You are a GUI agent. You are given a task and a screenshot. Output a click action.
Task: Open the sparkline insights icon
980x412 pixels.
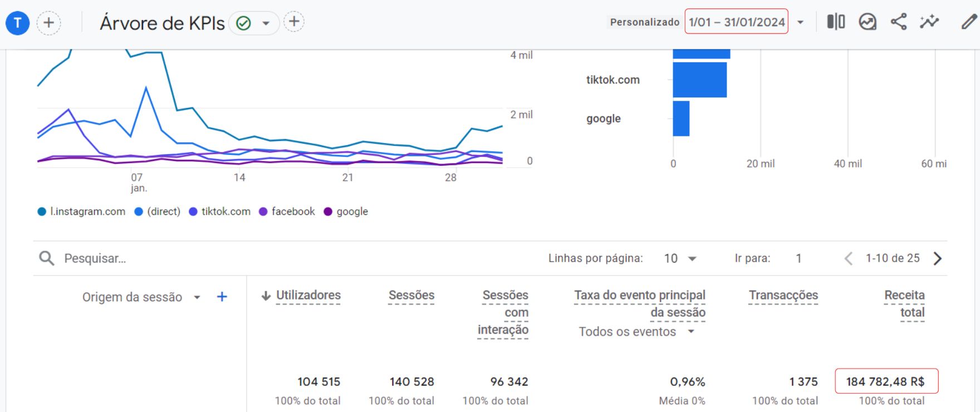pos(929,22)
